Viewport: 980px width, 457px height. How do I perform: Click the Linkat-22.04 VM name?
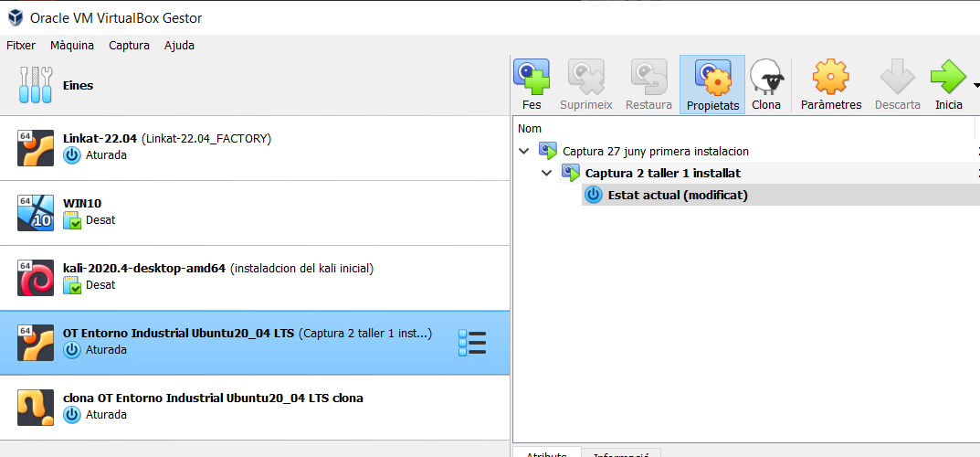pos(100,138)
